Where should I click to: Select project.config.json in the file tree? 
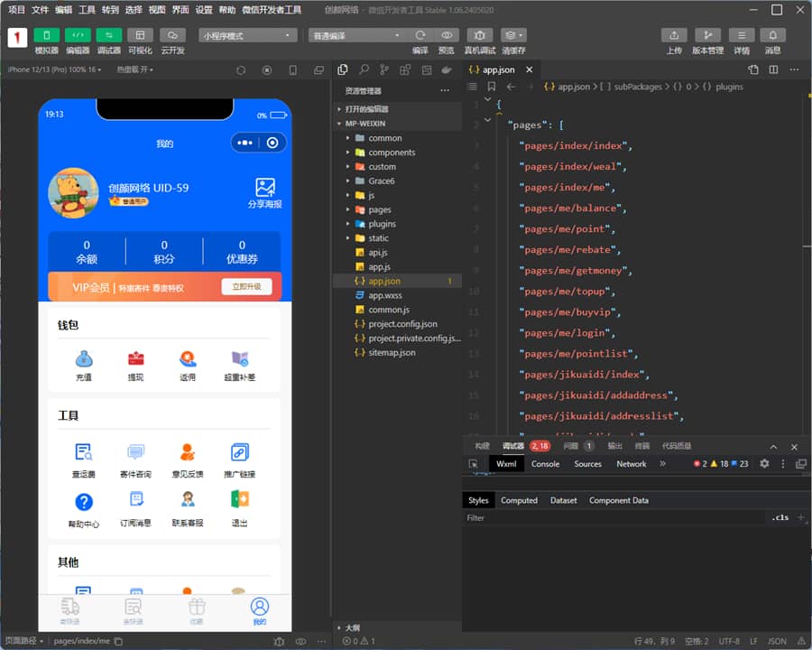[x=402, y=324]
